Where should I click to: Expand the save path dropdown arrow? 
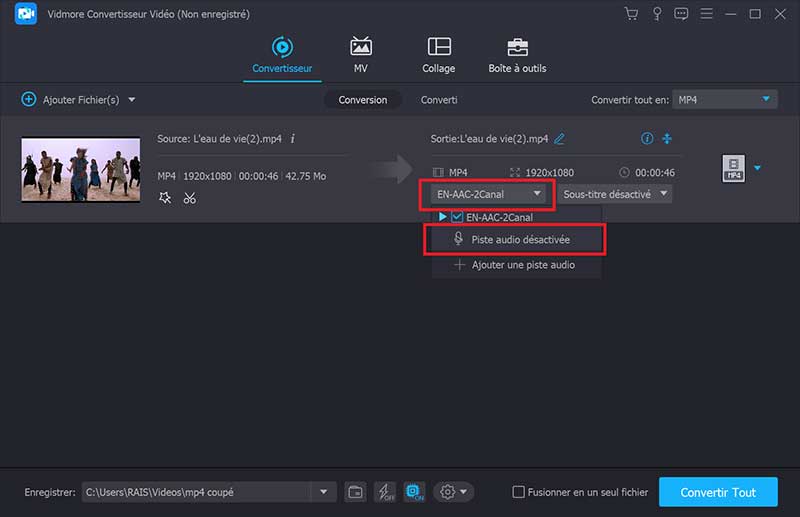pos(323,492)
